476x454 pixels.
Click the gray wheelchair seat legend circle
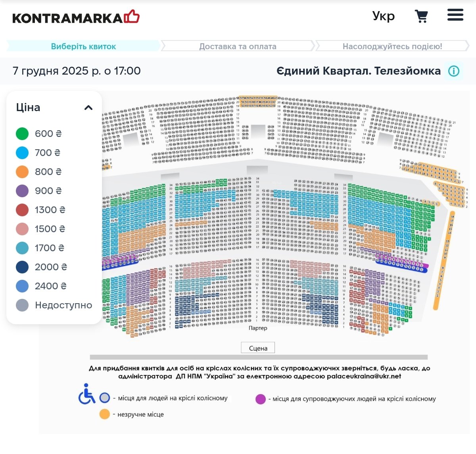[x=104, y=398]
